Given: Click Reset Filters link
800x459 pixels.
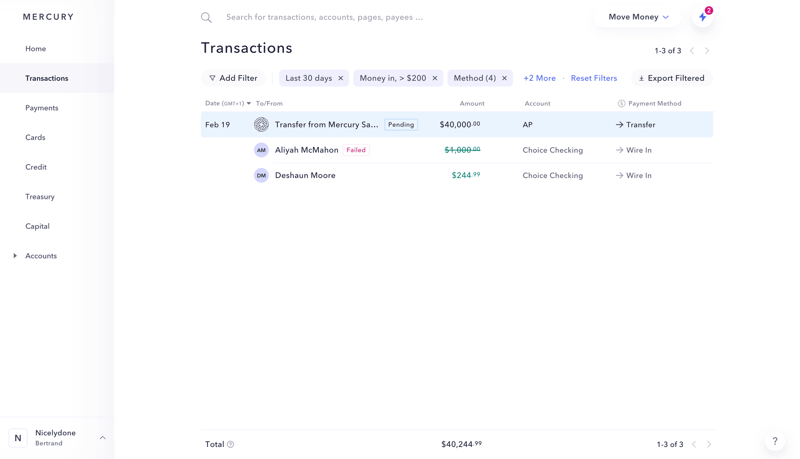Looking at the screenshot, I should point(594,78).
